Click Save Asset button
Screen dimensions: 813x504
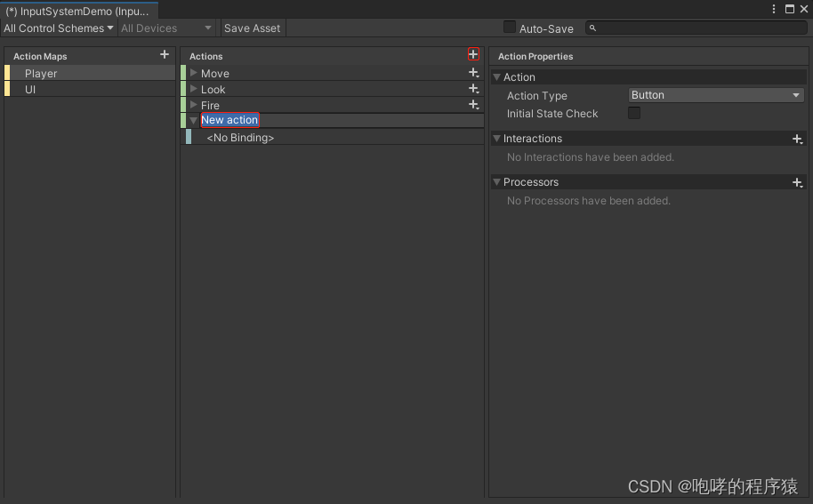click(x=252, y=28)
